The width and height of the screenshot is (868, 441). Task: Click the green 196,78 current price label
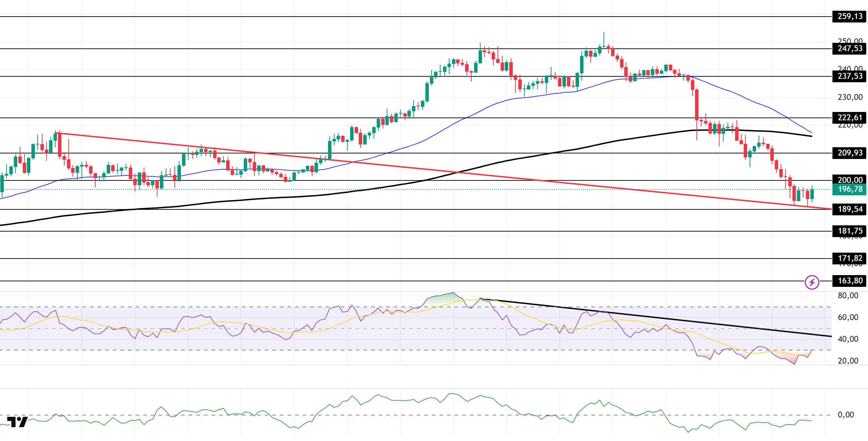tap(849, 189)
